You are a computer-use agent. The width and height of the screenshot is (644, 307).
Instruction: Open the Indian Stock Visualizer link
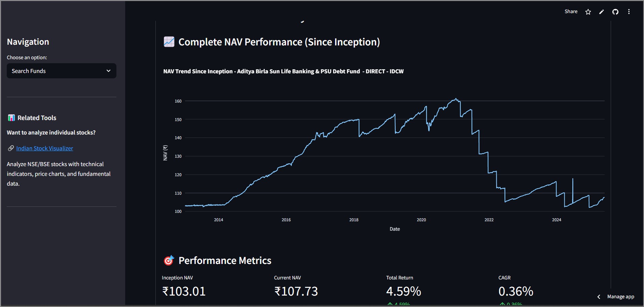[45, 148]
